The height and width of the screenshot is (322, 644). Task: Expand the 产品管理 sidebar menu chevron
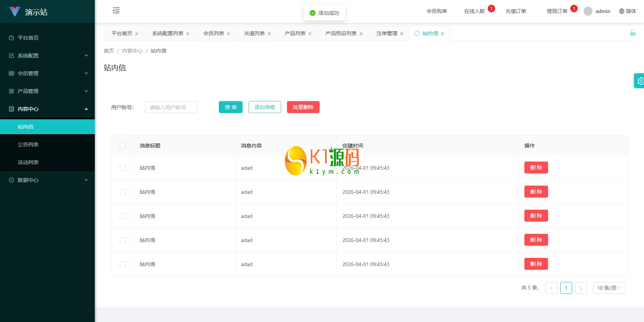[86, 91]
